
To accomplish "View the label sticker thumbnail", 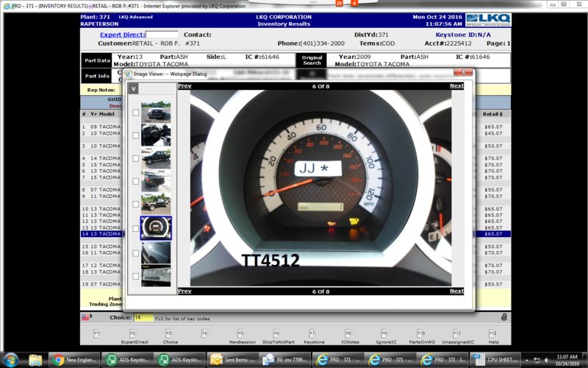I will 156,275.
